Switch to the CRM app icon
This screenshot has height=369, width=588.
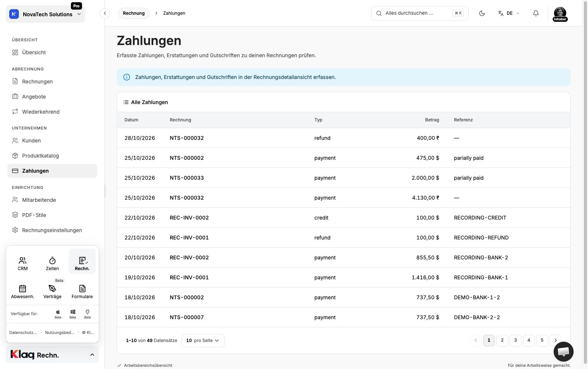(x=23, y=263)
